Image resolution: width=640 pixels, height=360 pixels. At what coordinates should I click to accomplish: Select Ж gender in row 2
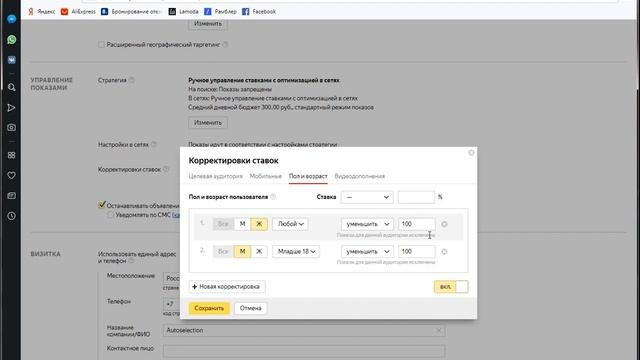(x=259, y=251)
